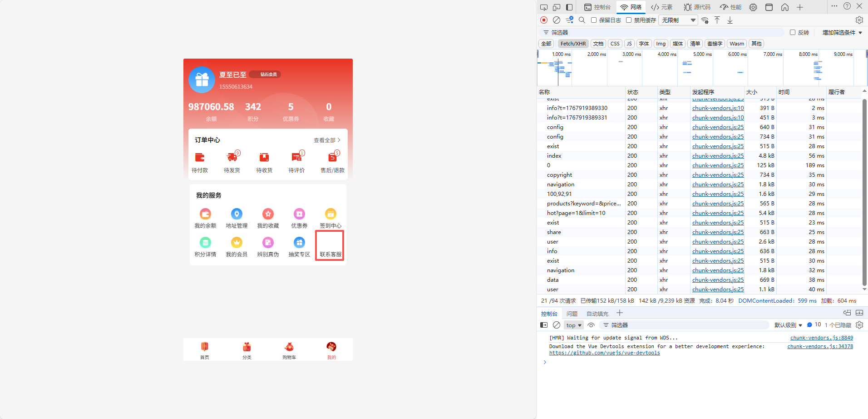This screenshot has width=868, height=419.
Task: Add drawer tab with plus button
Action: point(620,313)
